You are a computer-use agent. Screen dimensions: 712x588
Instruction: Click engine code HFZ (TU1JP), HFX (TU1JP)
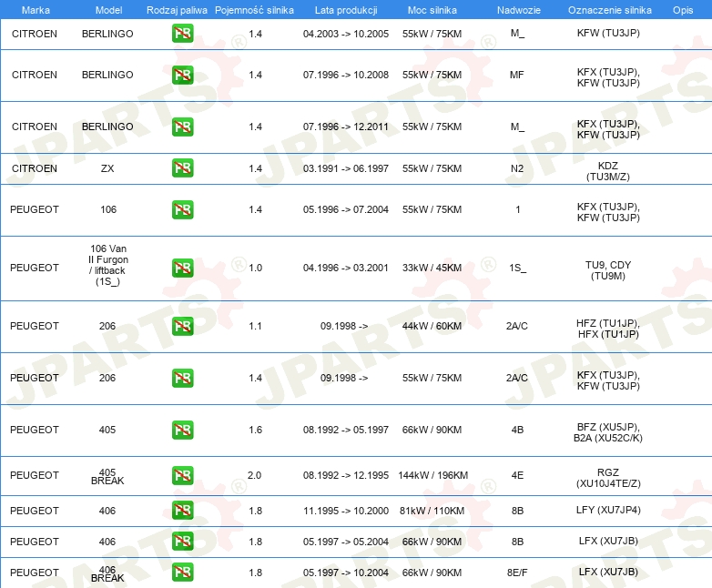click(608, 329)
